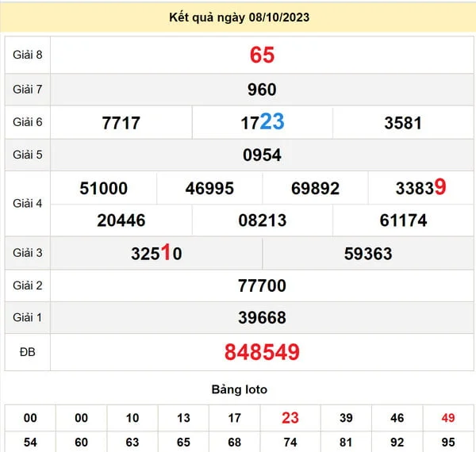The image size is (476, 452).
Task: Click the Giải 1 number 39668
Action: (x=262, y=318)
